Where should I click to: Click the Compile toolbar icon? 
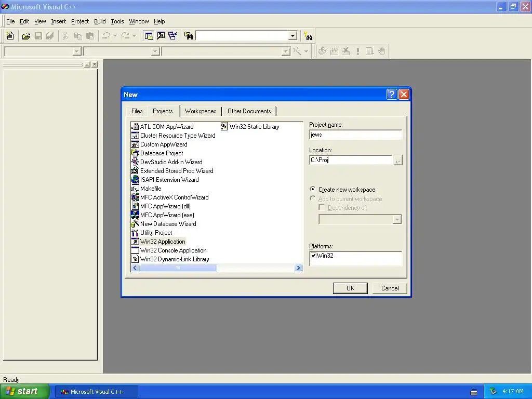tap(322, 51)
